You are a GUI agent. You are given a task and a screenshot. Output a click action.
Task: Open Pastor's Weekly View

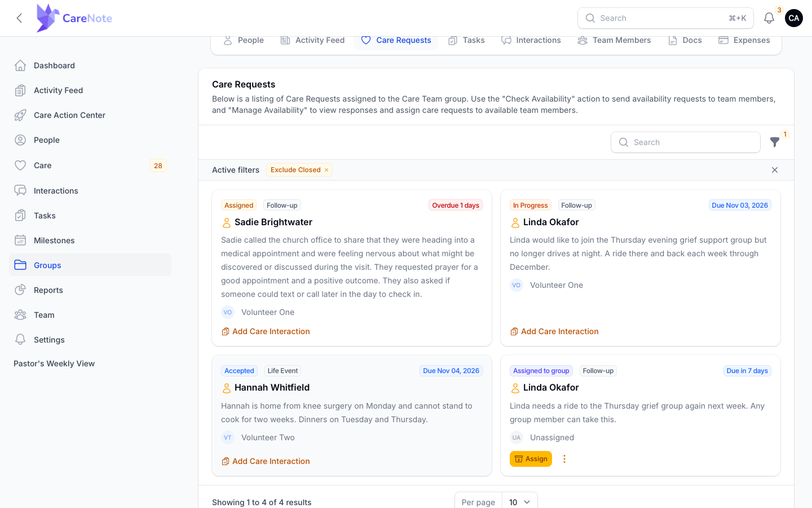click(x=54, y=364)
